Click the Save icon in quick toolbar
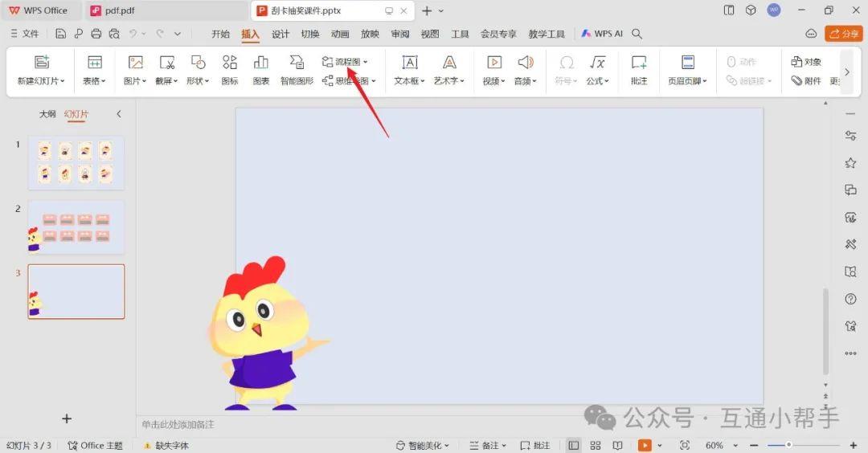Viewport: 868px width, 453px height. (x=61, y=34)
